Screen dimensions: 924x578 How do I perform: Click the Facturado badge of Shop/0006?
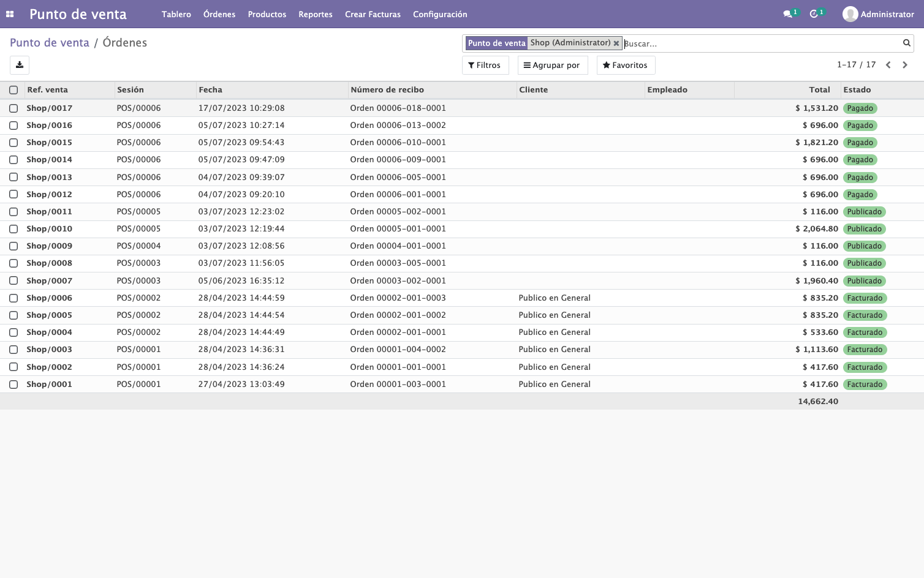[x=865, y=298]
